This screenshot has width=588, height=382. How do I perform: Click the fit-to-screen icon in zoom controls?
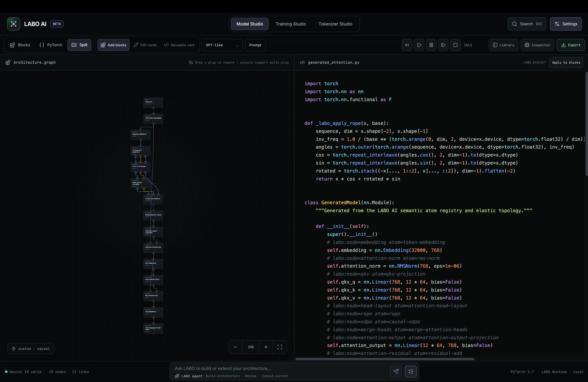pos(280,347)
